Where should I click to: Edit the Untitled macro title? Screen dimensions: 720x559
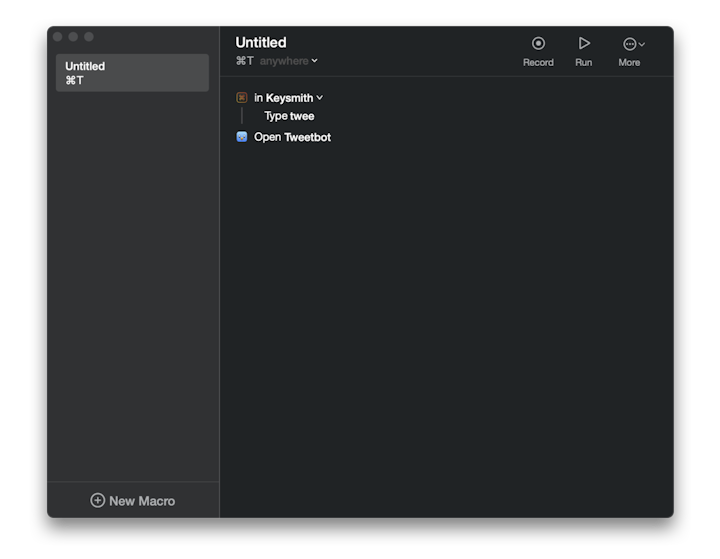coord(261,42)
